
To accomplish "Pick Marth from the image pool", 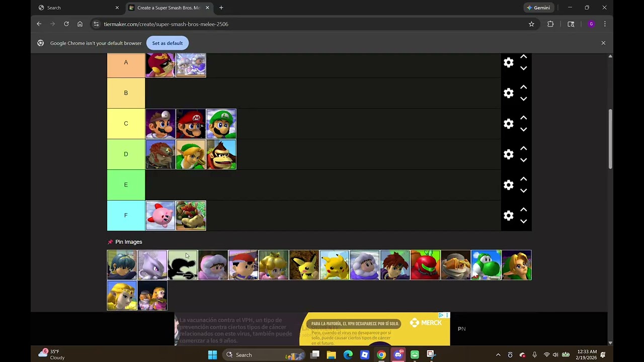I will 122,265.
